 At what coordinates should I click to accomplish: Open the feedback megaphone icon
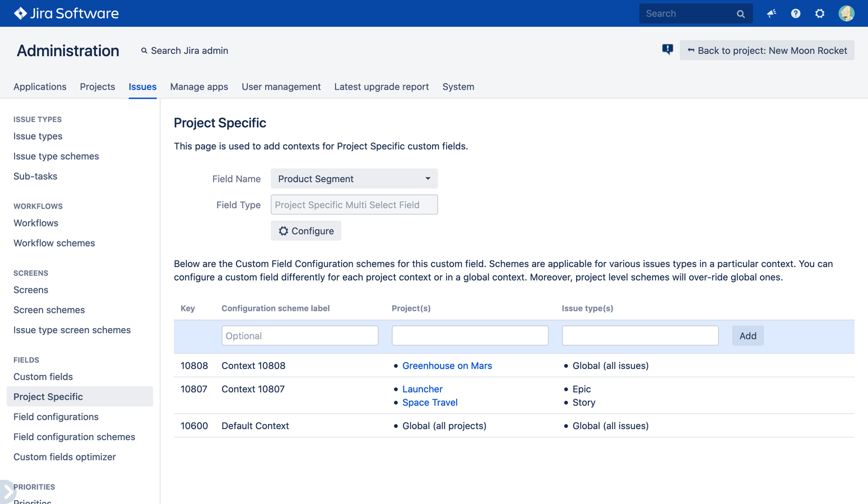point(772,13)
